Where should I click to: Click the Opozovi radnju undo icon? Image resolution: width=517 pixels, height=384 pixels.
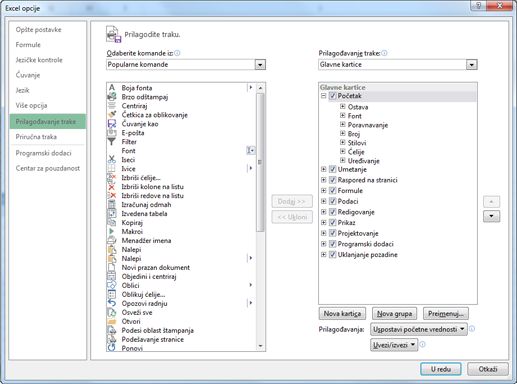(x=112, y=303)
